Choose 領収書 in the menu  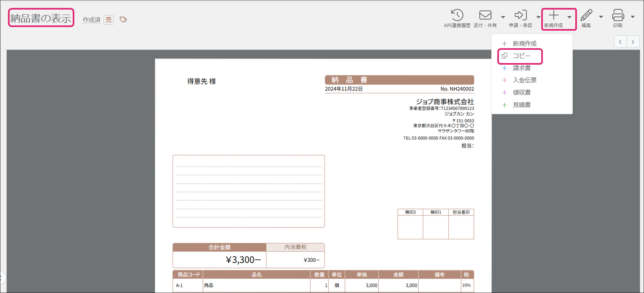click(x=521, y=93)
